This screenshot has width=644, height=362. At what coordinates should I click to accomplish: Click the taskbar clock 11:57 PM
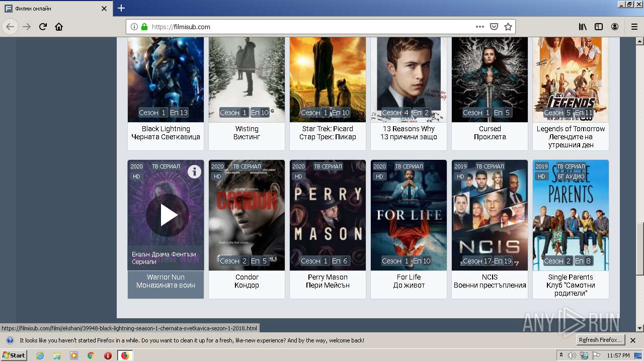pos(618,355)
